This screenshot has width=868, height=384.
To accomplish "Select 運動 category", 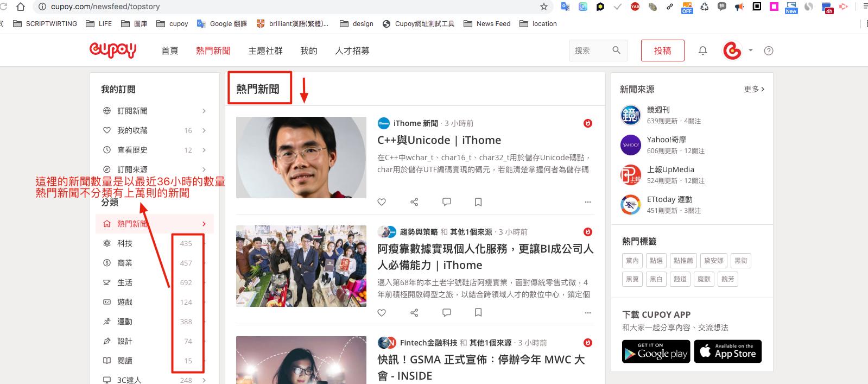I will [155, 322].
